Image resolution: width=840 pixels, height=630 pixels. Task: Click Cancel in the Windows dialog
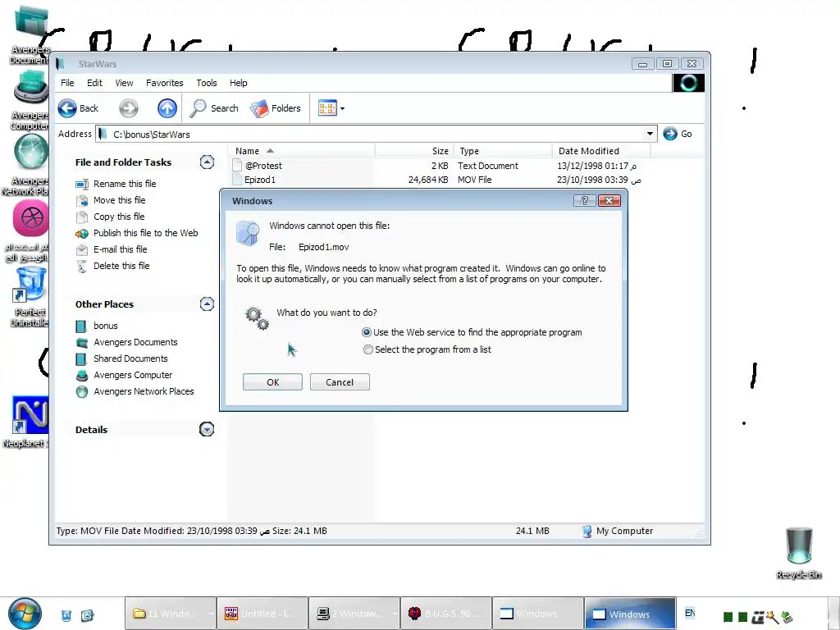click(x=340, y=382)
